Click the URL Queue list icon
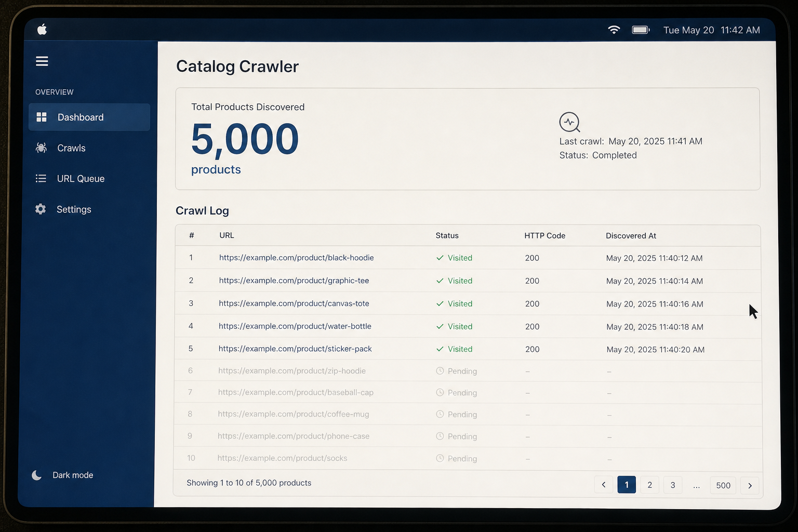Viewport: 798px width, 532px height. point(41,178)
